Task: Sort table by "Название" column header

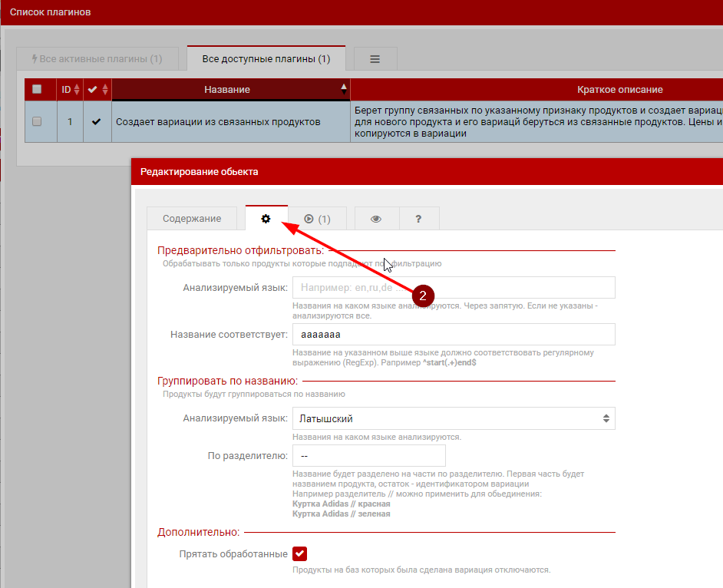Action: tap(227, 90)
